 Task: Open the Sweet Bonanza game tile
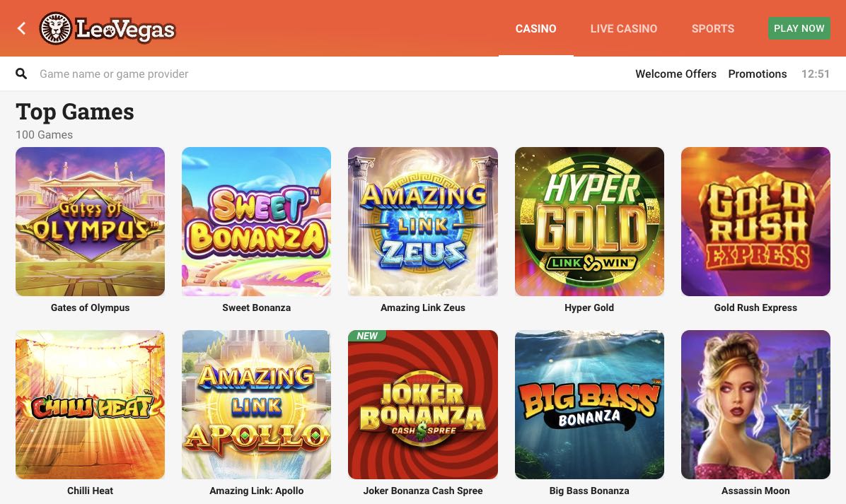tap(256, 221)
